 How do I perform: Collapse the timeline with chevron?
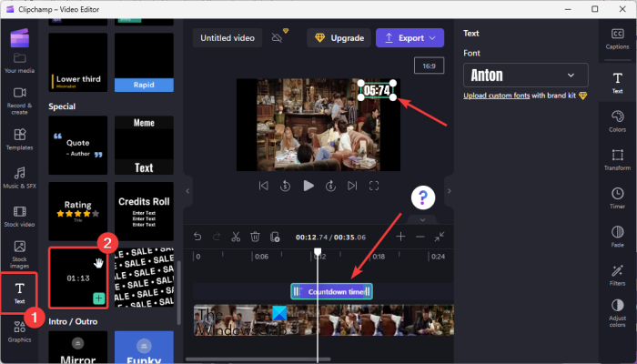[422, 220]
